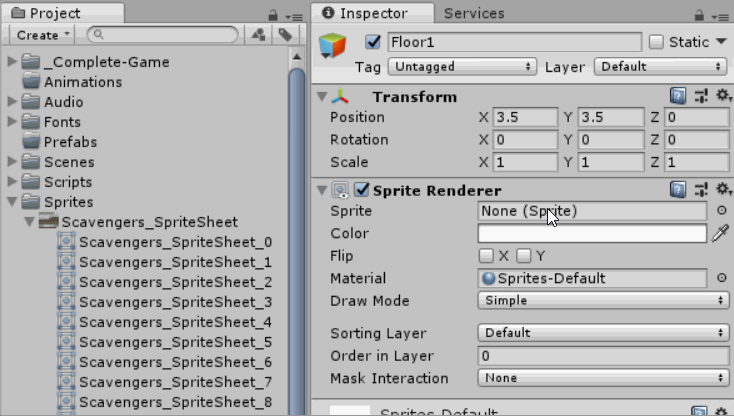Image resolution: width=734 pixels, height=416 pixels.
Task: Open the Sorting Layer dropdown
Action: tap(603, 333)
